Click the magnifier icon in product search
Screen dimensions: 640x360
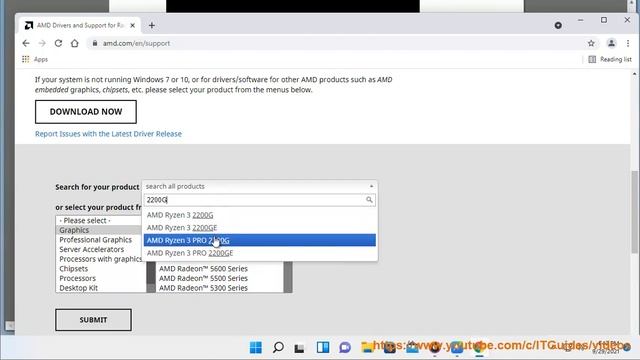click(369, 200)
